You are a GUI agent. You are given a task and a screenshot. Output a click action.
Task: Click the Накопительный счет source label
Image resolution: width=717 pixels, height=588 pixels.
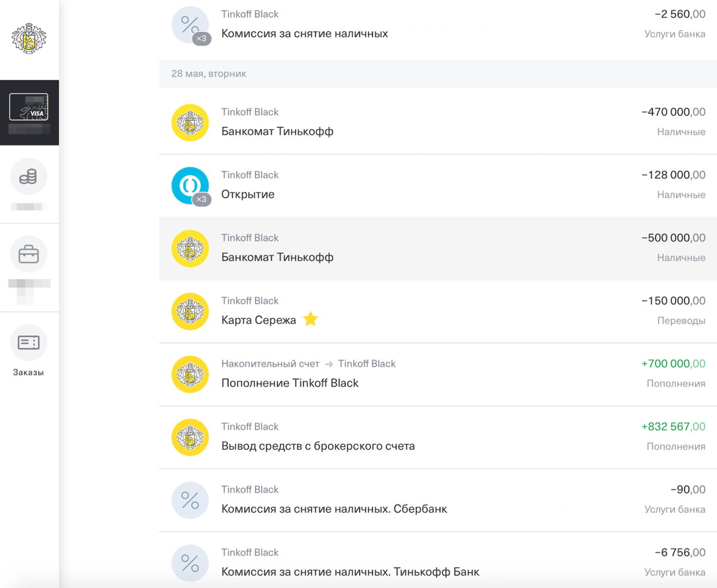tap(271, 363)
